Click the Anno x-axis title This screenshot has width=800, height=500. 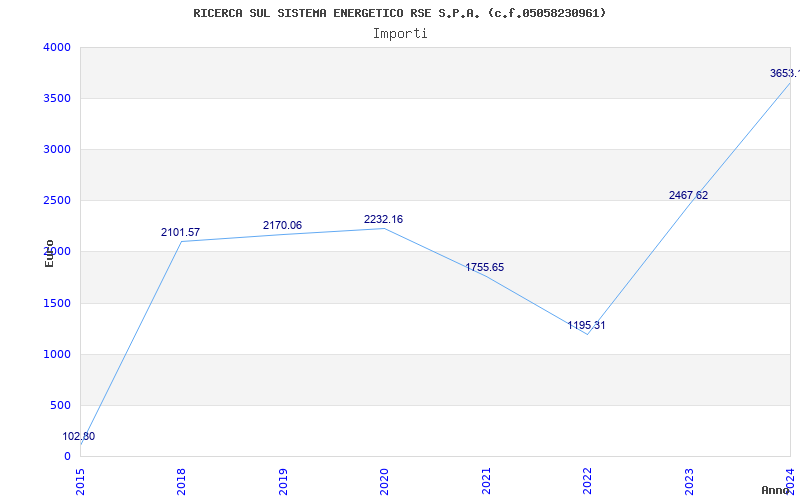[x=776, y=490]
